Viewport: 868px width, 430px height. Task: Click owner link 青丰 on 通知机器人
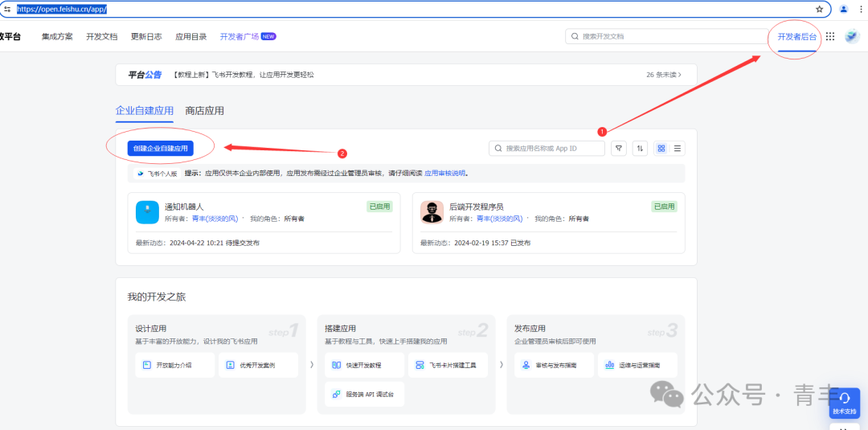pyautogui.click(x=215, y=219)
